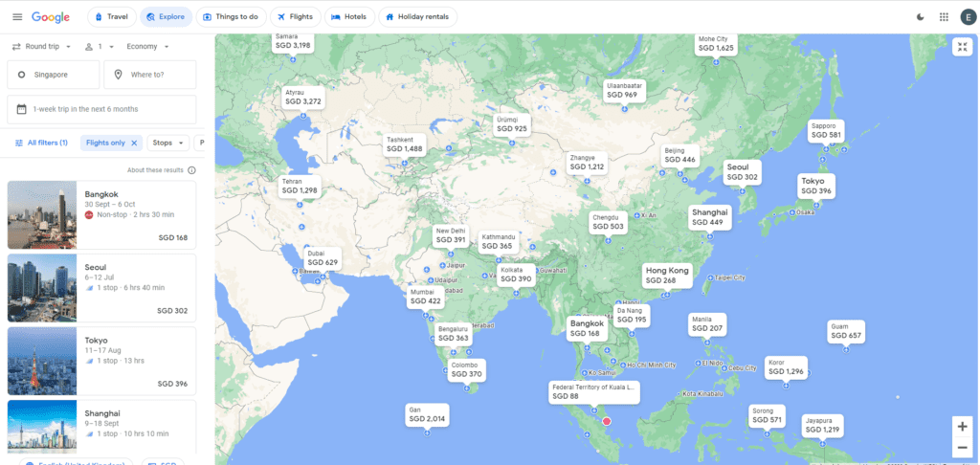Open the hamburger main menu
Screen dimensions: 980x465
[17, 17]
